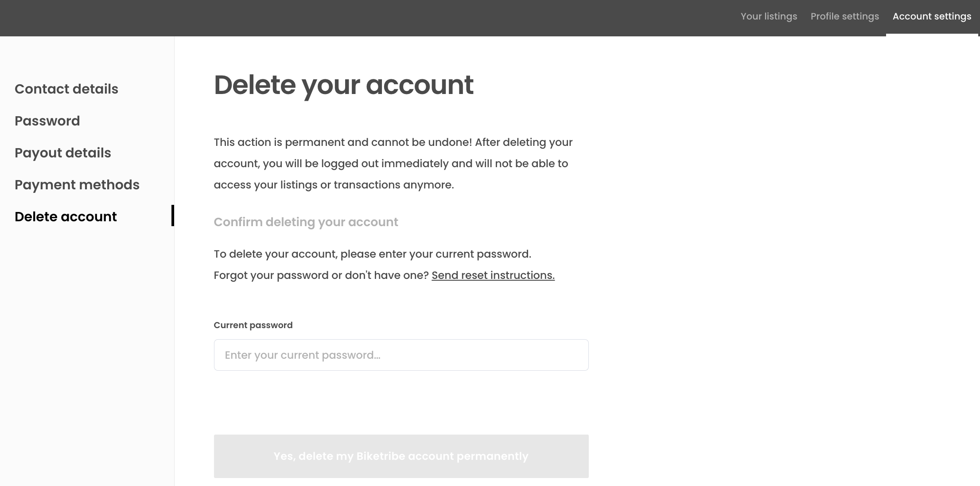Image resolution: width=980 pixels, height=486 pixels.
Task: Jump to Payment methods settings
Action: [x=77, y=184]
